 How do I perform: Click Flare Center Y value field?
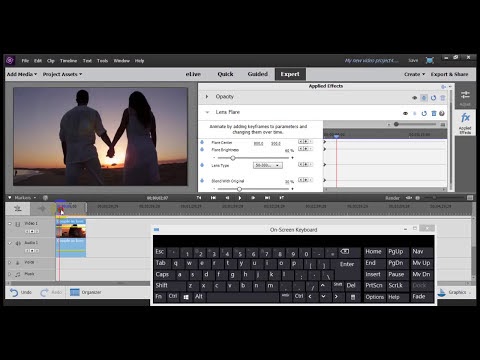(276, 144)
